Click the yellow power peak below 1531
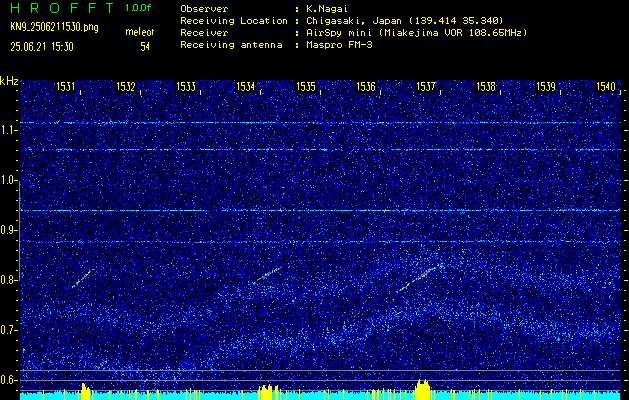 tap(85, 391)
